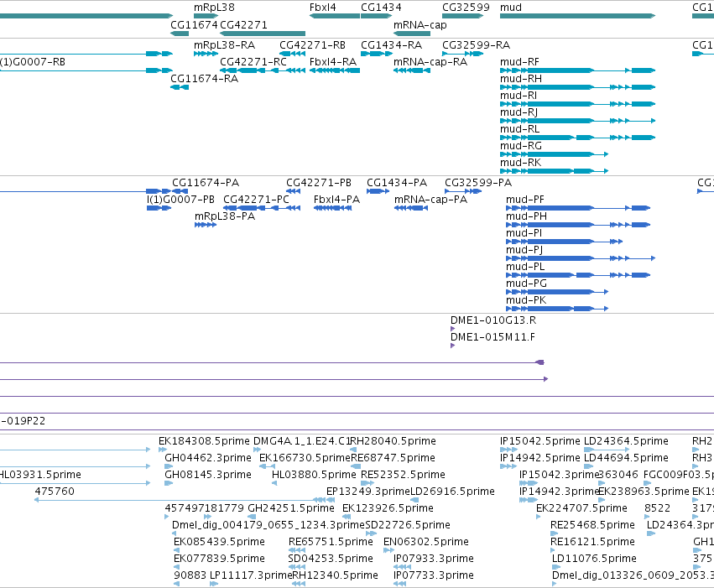Open EST GH08145.3prime

coord(207,475)
